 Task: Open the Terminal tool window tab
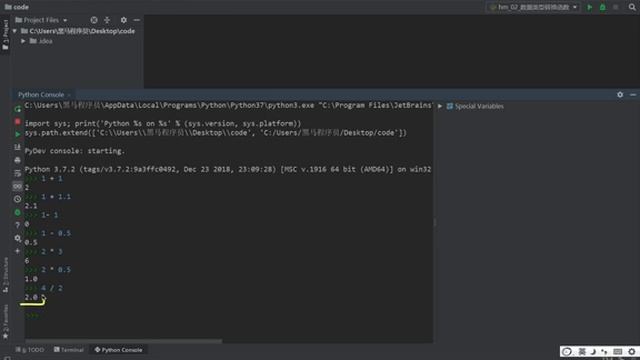69,350
